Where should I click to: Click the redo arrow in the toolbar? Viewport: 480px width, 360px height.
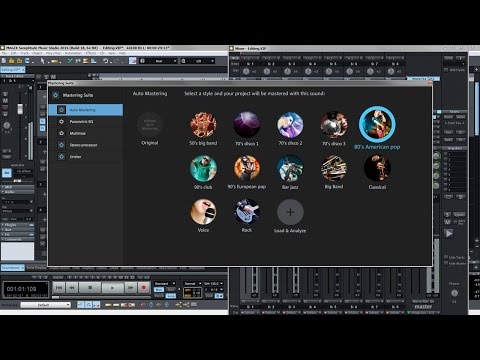pos(117,61)
